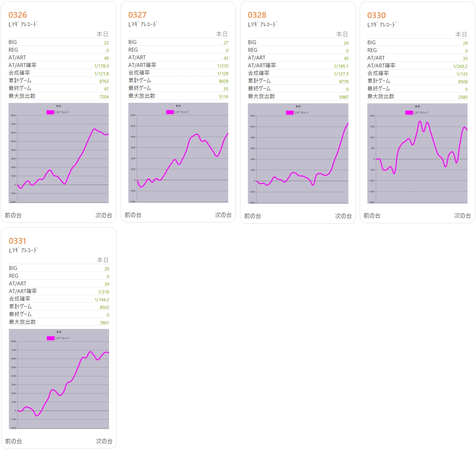Click 前の台 under machine 0328
Image resolution: width=476 pixels, height=450 pixels.
pos(252,216)
